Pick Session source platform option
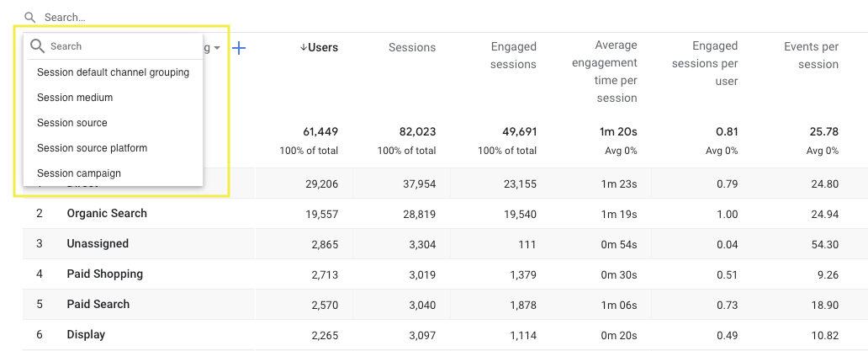 pyautogui.click(x=92, y=148)
